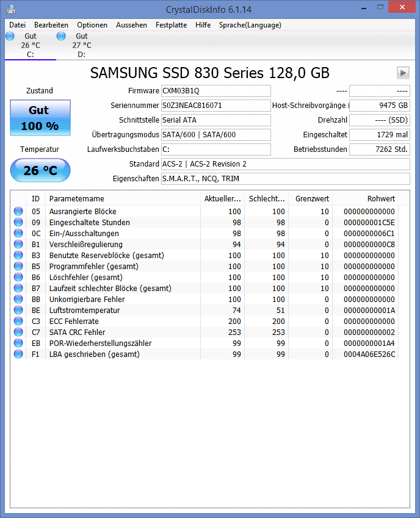This screenshot has height=518, width=420.
Task: Click the Eigenschaften field
Action: (286, 178)
